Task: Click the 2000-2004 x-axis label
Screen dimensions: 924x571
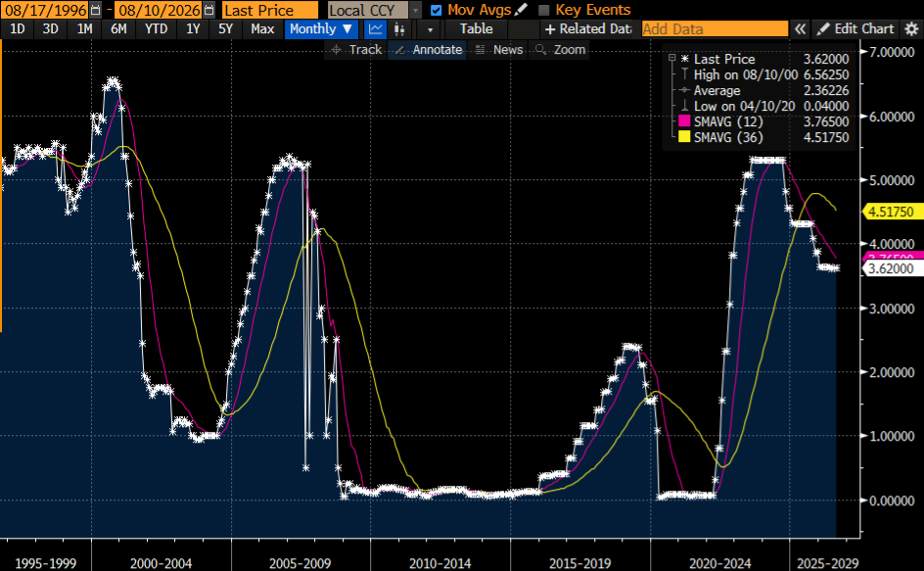Action: [x=161, y=563]
